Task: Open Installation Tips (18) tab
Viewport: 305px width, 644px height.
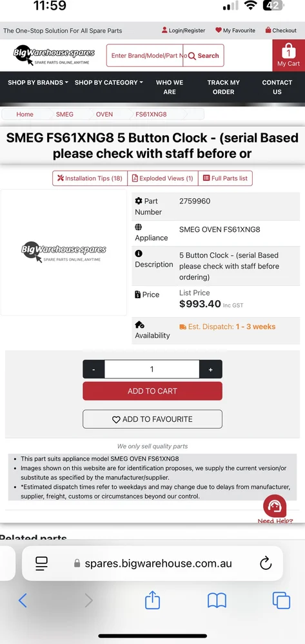Action: coord(90,178)
